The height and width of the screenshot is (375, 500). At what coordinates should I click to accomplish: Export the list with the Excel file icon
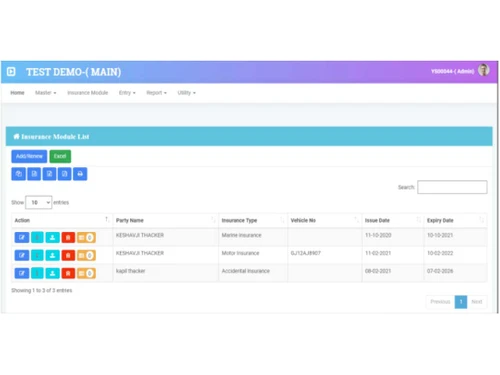pyautogui.click(x=49, y=174)
